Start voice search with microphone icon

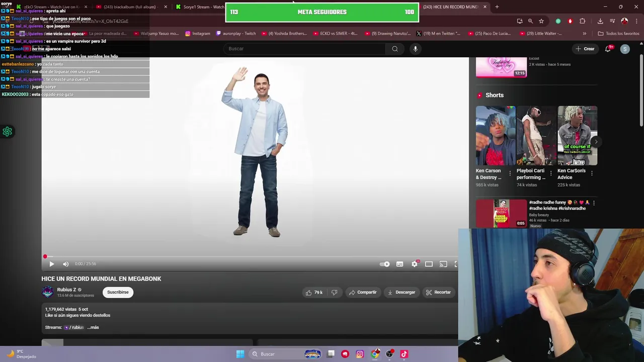pos(415,49)
